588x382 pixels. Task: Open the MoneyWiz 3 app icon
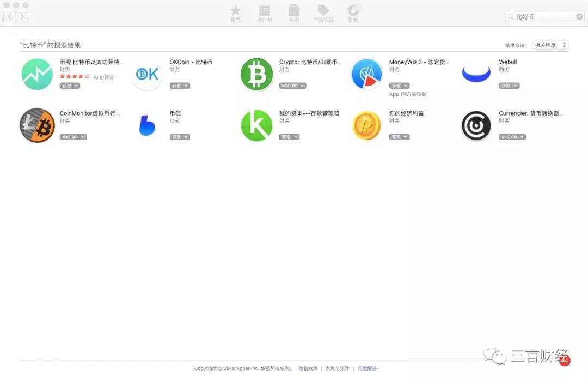pyautogui.click(x=366, y=74)
